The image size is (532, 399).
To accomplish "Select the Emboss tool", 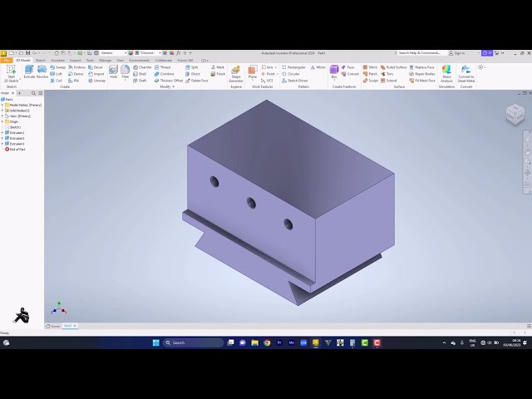I will pos(77,67).
